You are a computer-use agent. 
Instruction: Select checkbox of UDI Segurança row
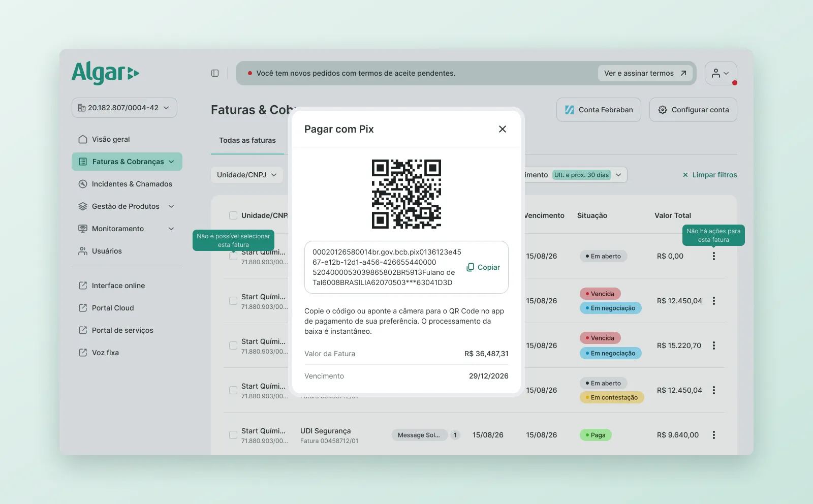(233, 435)
